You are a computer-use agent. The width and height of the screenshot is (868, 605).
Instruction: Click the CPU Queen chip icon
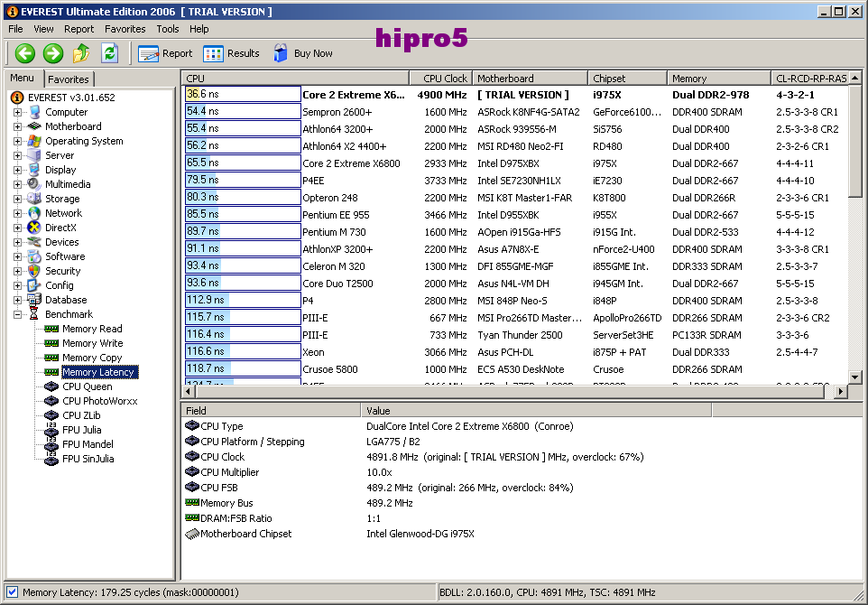point(51,386)
